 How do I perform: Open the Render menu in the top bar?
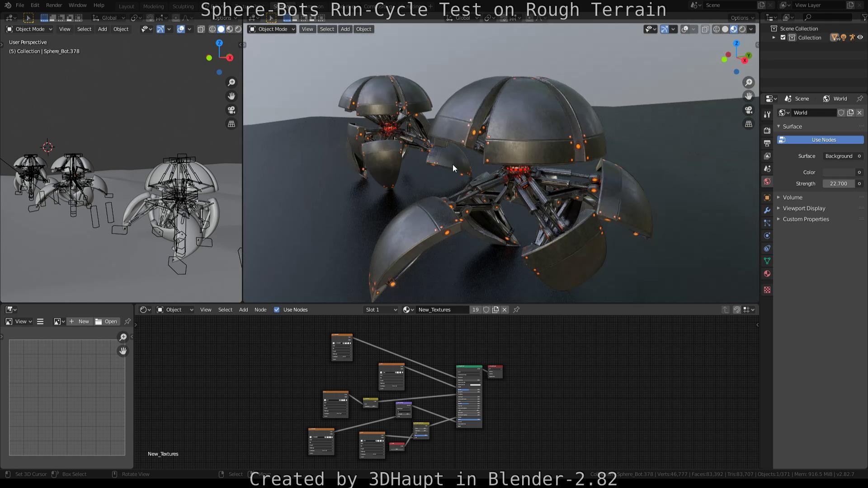pos(53,5)
